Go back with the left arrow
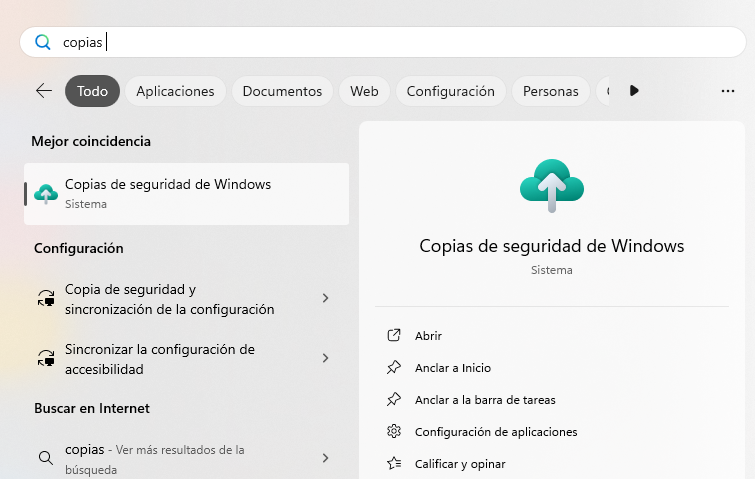 43,91
